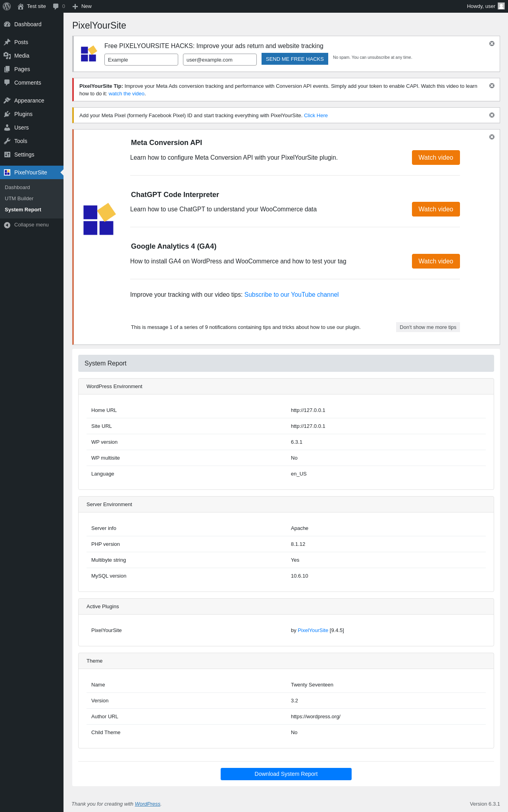
Task: Open the WordPress footer link
Action: [x=147, y=804]
